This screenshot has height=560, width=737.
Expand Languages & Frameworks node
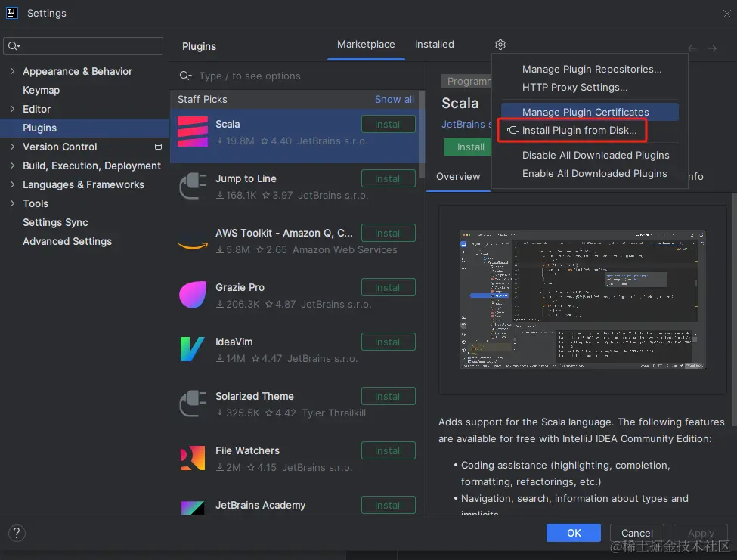click(x=13, y=184)
